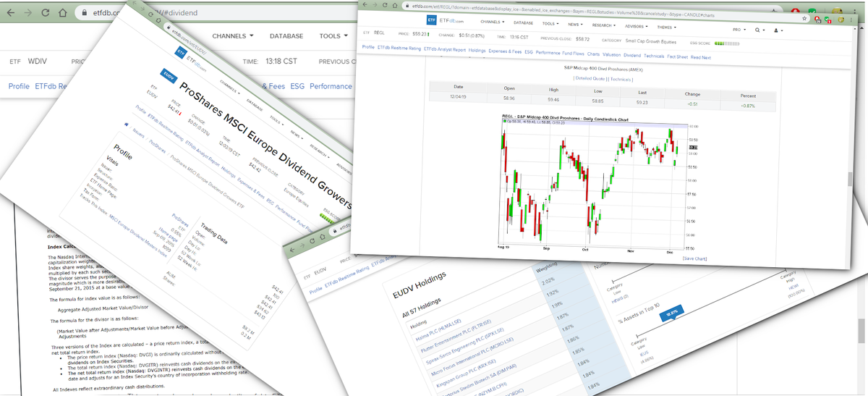Open the Technicals tab in the REGL window

[654, 56]
